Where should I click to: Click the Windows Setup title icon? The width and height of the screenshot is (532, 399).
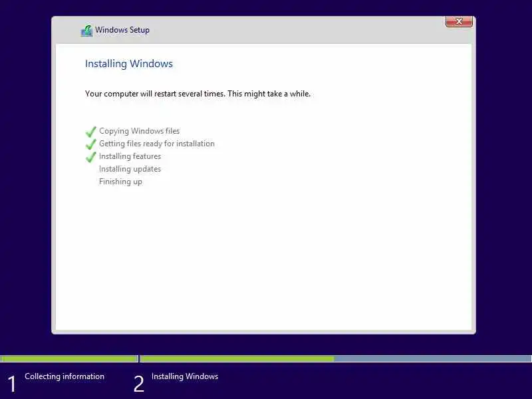(86, 31)
